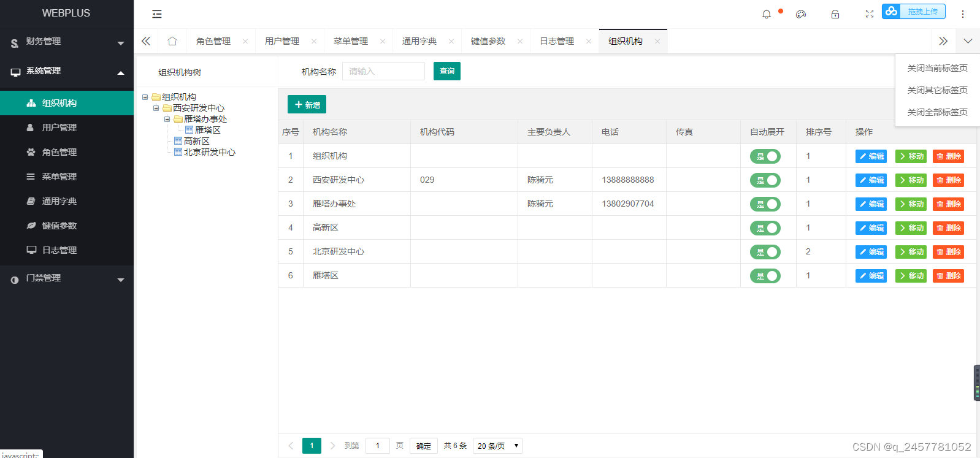Open 日志管理 in the sidebar

tap(67, 250)
